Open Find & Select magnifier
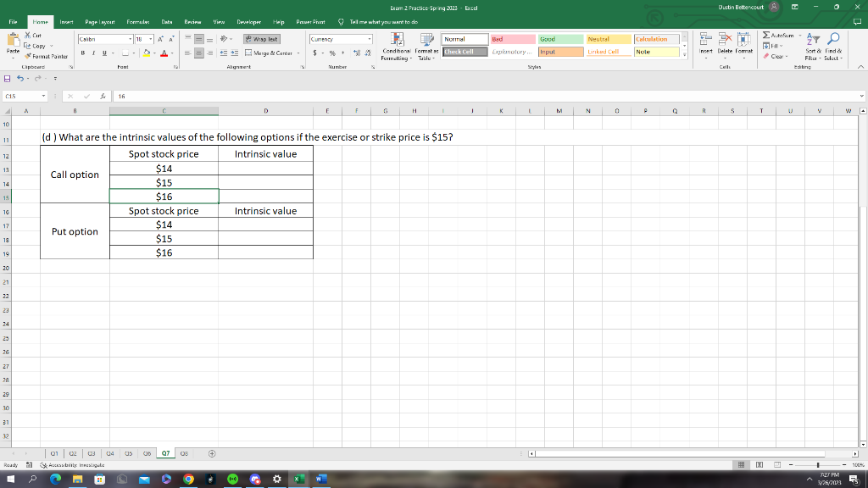Screen dimensions: 868x488 point(833,47)
